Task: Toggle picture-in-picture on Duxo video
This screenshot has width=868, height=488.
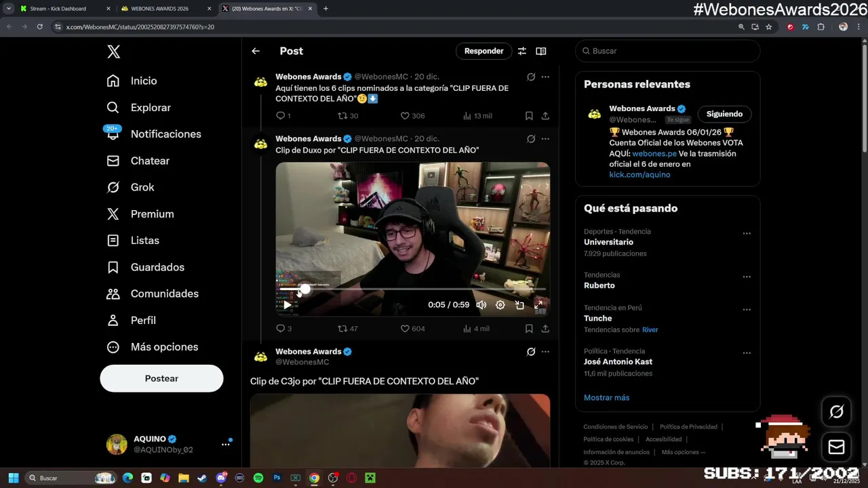Action: (519, 305)
